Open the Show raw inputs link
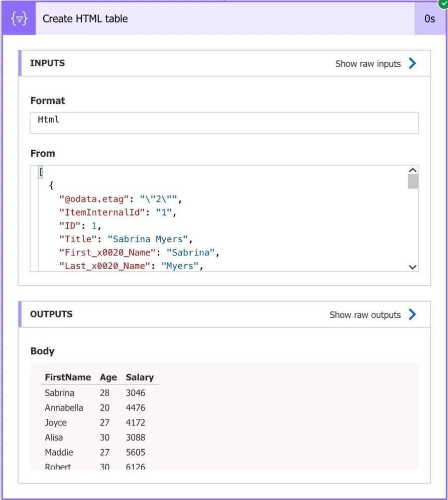This screenshot has height=500, width=448. (x=368, y=64)
